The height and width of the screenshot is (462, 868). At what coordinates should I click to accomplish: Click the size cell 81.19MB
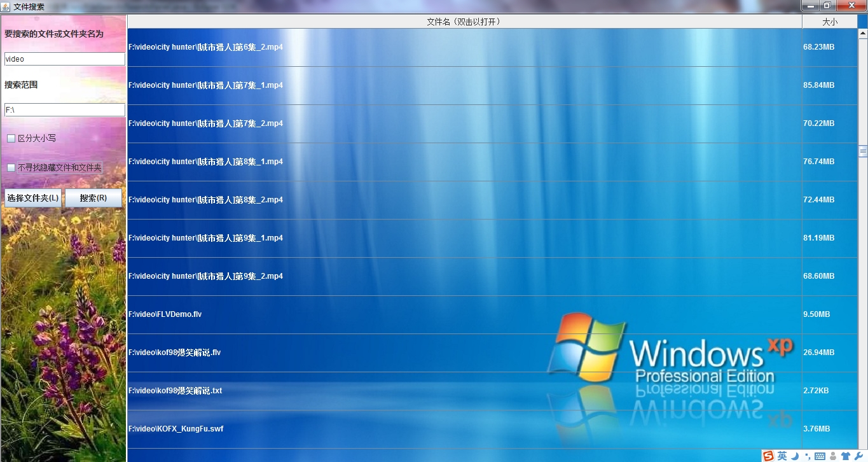830,239
